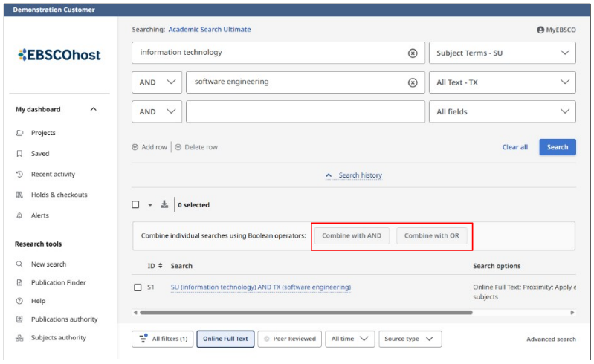The height and width of the screenshot is (364, 594).
Task: Clear the 'software engineering' search field
Action: coord(413,82)
